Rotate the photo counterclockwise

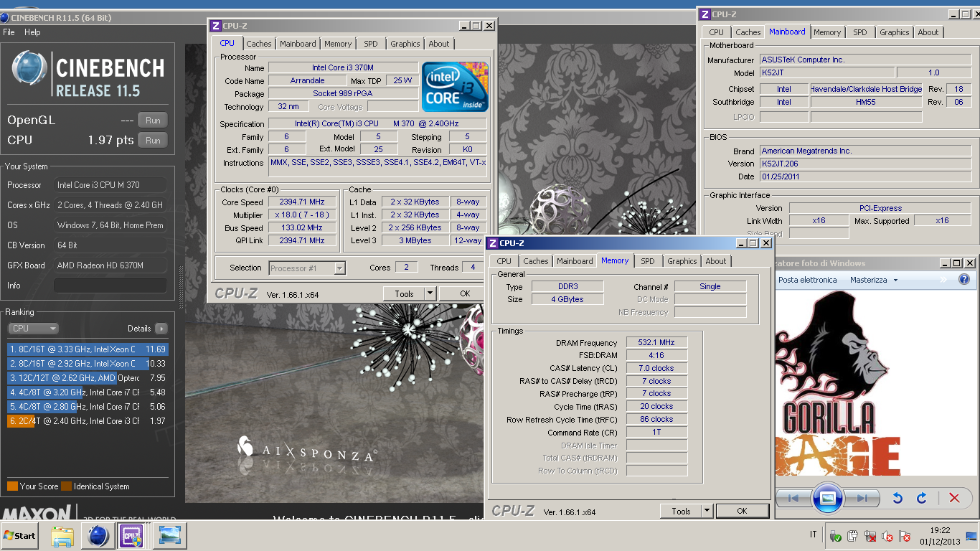click(897, 498)
